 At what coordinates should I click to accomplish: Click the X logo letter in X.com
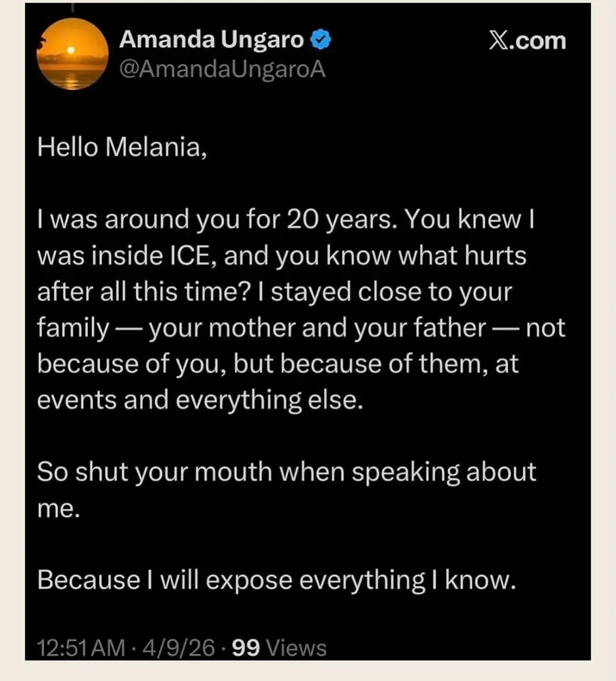click(x=499, y=41)
